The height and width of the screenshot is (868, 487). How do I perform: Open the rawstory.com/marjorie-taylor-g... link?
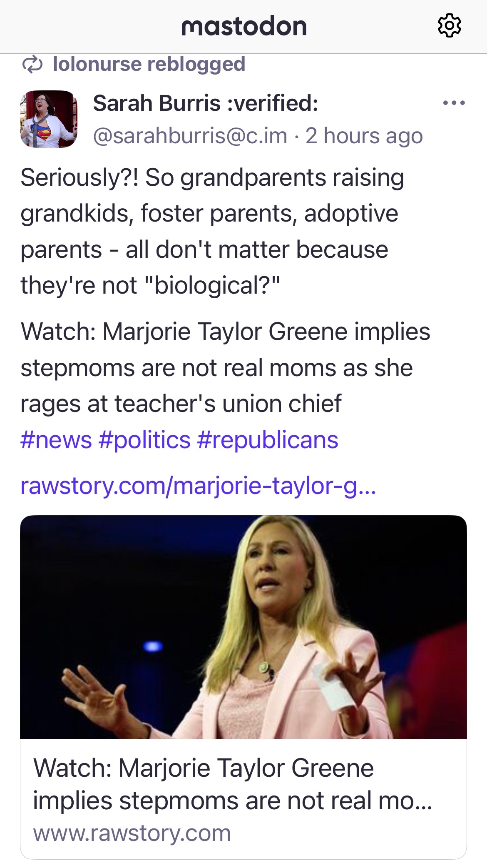click(198, 486)
